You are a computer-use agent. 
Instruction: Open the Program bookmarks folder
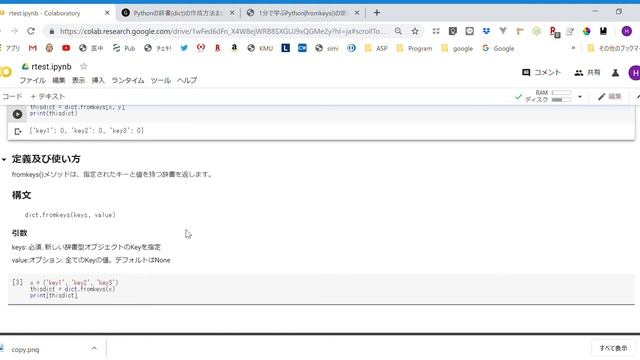tap(414, 48)
